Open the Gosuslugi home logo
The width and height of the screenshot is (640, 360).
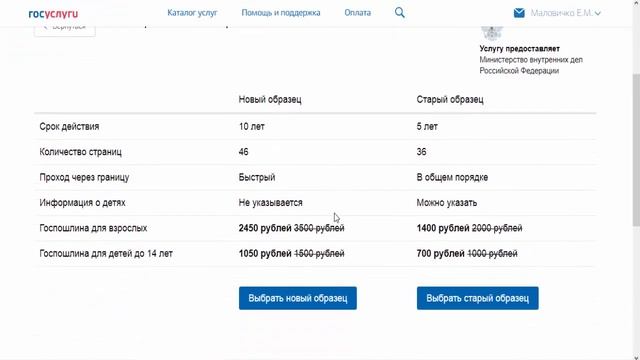[53, 13]
